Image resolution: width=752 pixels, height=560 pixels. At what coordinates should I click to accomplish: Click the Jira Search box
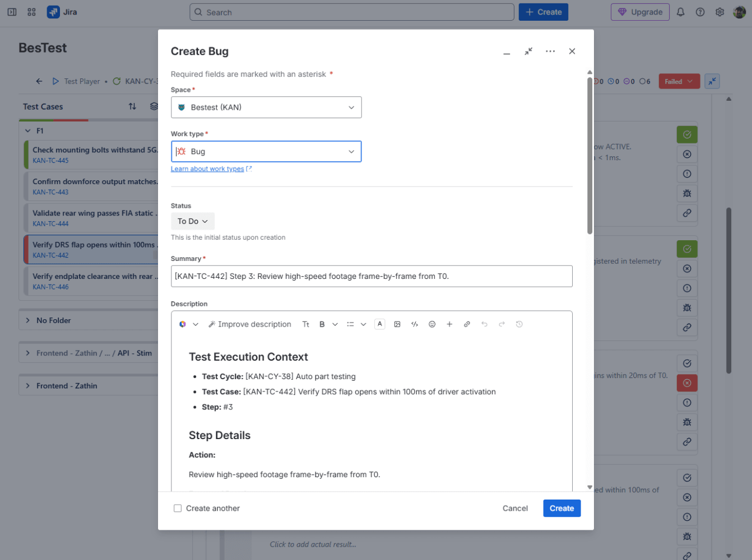click(352, 12)
